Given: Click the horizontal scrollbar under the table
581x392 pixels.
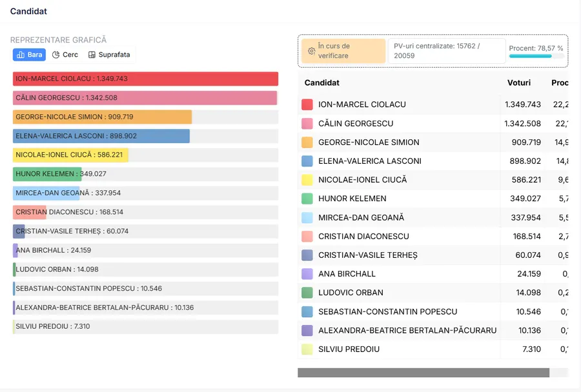Looking at the screenshot, I should (x=423, y=373).
